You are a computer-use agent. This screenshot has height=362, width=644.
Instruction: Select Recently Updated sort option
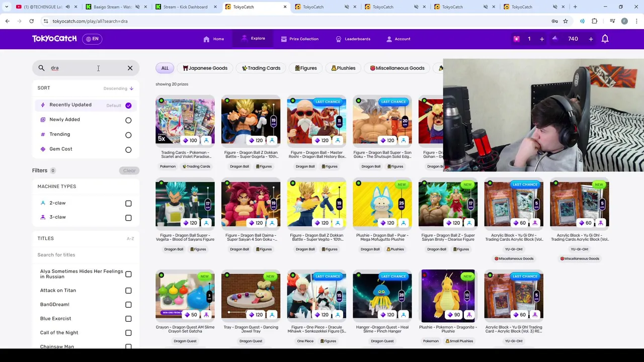tap(86, 105)
